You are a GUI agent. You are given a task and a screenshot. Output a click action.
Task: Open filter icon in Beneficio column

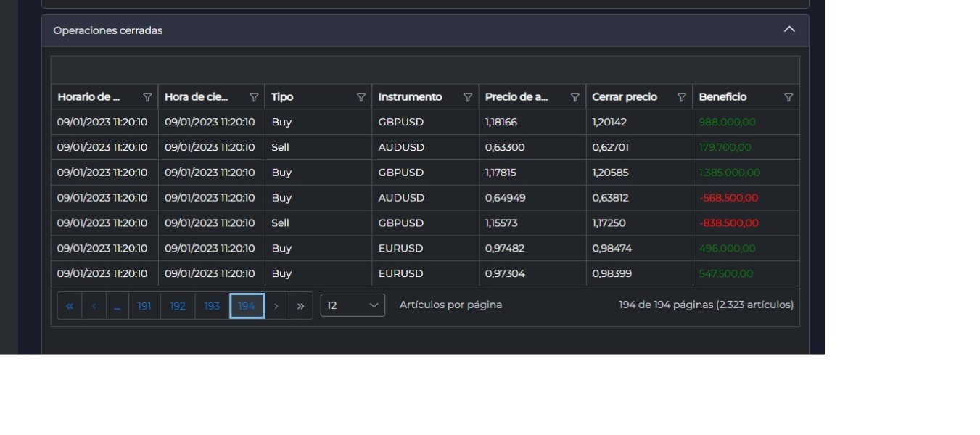788,97
